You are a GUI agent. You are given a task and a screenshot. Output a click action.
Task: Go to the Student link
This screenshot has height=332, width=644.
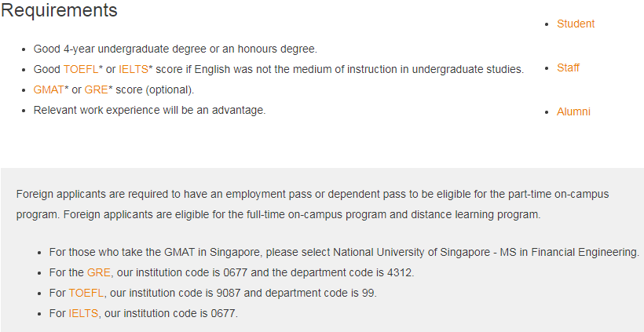coord(576,24)
